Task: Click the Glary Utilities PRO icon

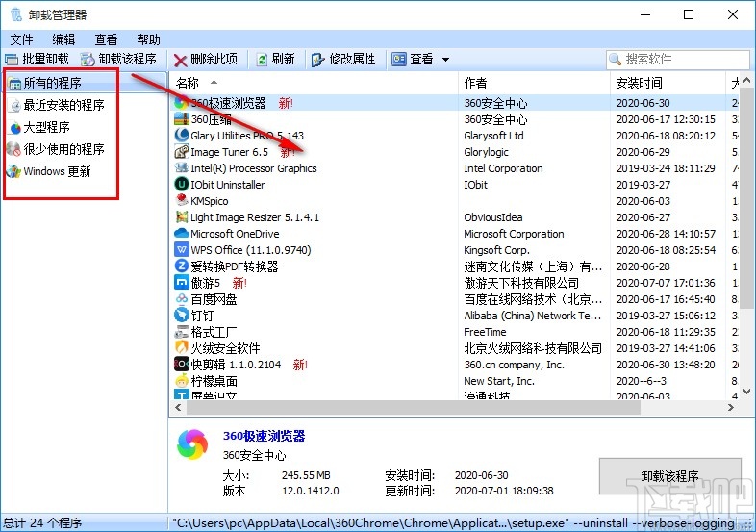Action: [x=182, y=136]
